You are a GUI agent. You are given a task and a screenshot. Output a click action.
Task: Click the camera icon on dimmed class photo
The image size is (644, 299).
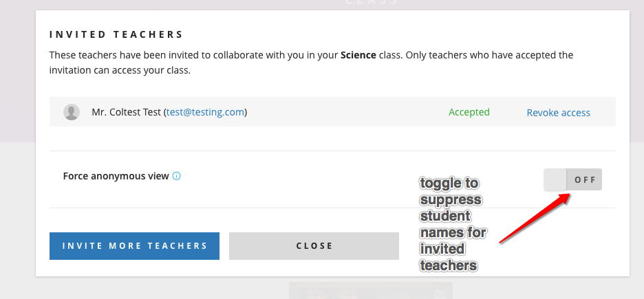(x=440, y=294)
